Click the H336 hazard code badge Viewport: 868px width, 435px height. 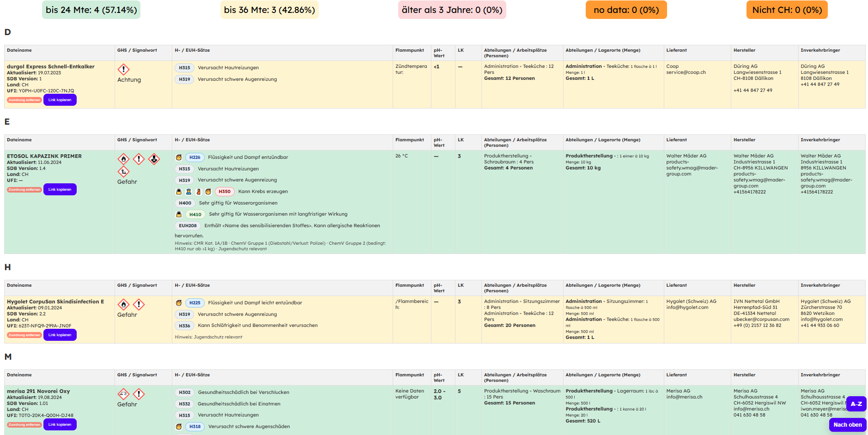pyautogui.click(x=185, y=326)
